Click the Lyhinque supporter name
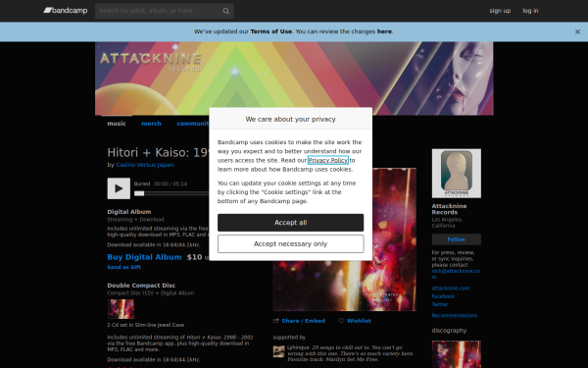Image resolution: width=588 pixels, height=368 pixels. click(298, 347)
